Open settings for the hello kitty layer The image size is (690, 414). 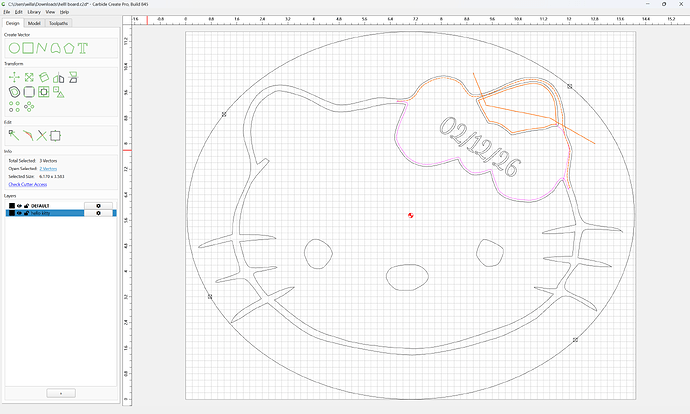click(x=98, y=213)
